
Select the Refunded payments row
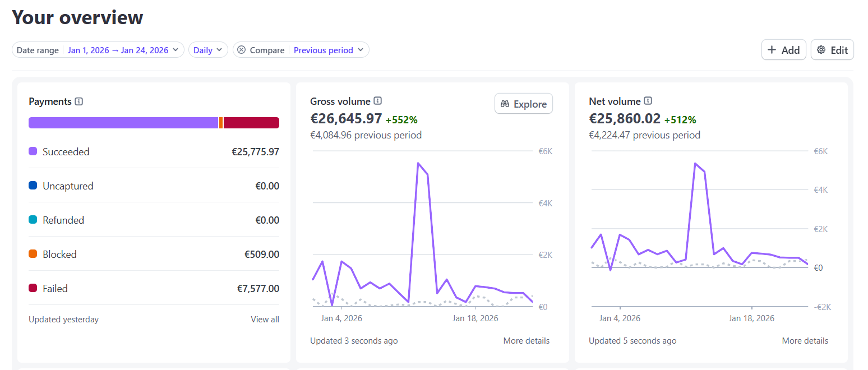(x=154, y=220)
